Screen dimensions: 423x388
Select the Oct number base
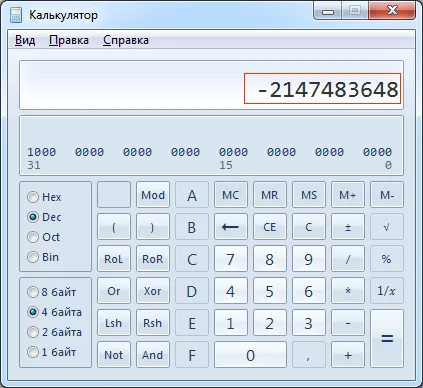pos(43,237)
